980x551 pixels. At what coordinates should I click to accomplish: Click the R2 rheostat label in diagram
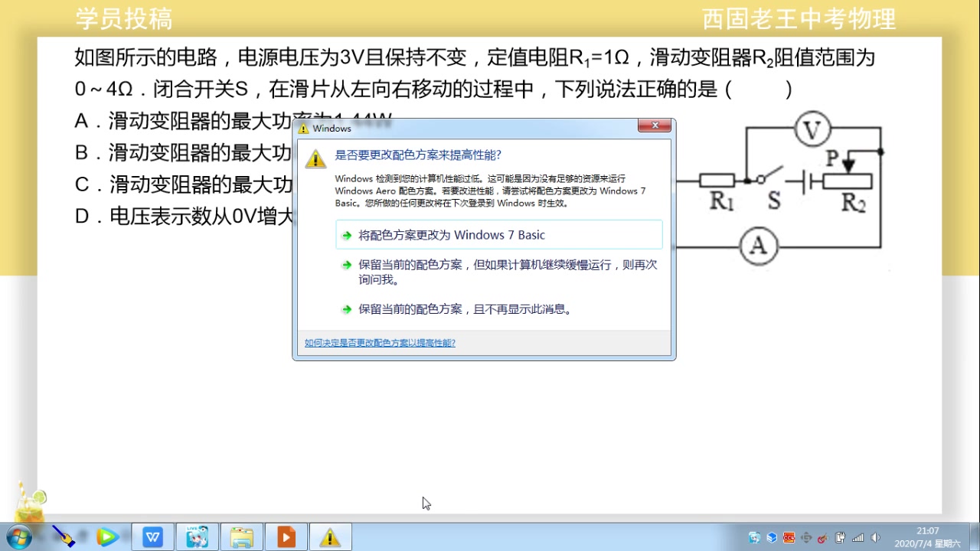tap(853, 203)
